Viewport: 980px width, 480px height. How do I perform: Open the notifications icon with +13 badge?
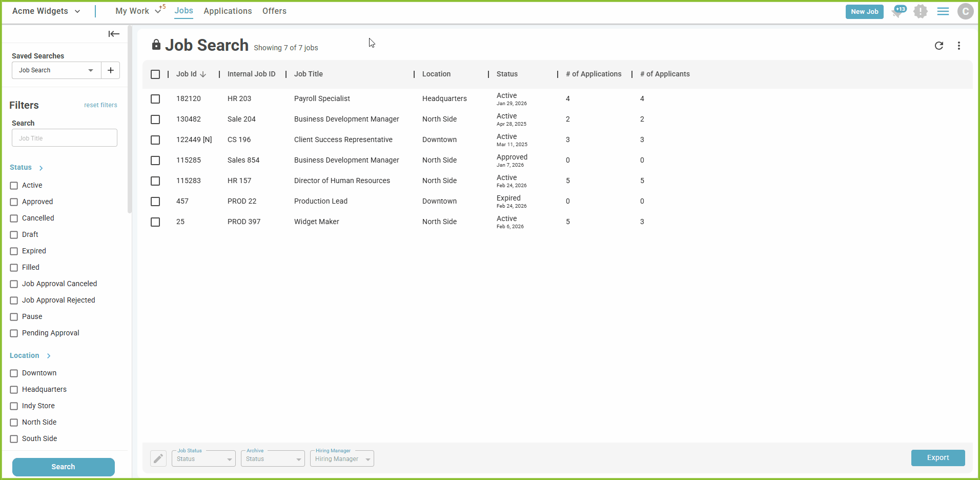point(898,11)
